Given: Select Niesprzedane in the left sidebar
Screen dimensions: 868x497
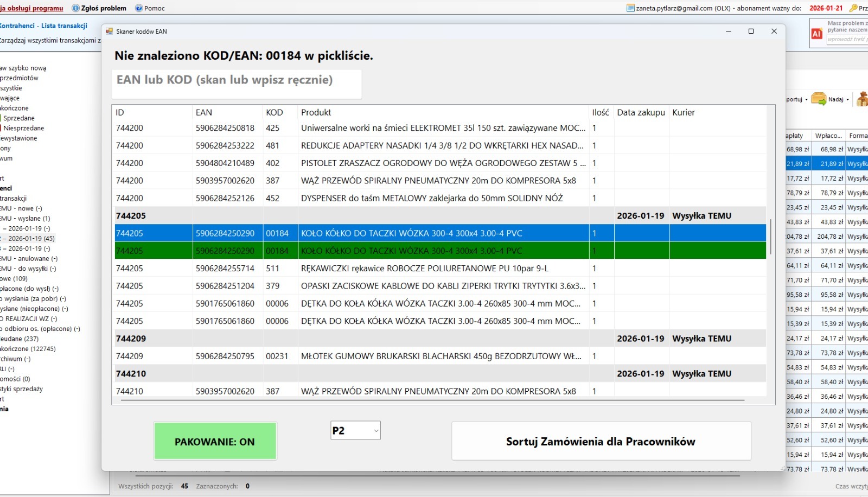Looking at the screenshot, I should coord(24,129).
